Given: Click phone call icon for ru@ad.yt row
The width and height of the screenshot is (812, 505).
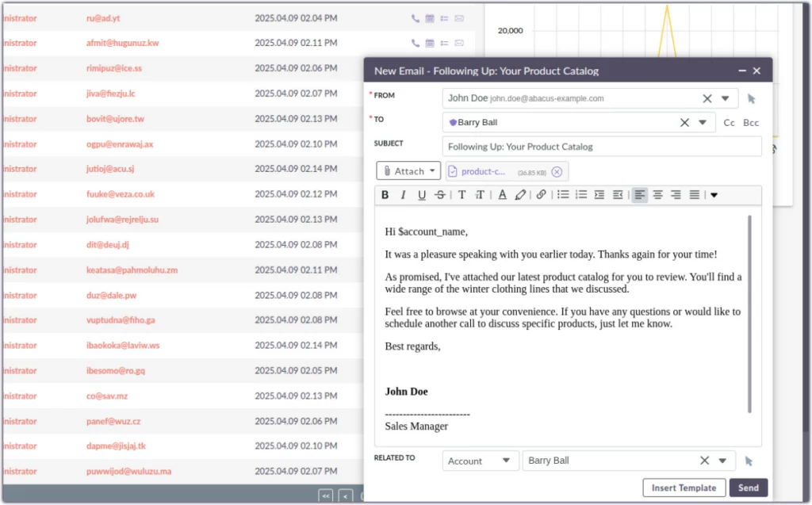Looking at the screenshot, I should click(416, 18).
